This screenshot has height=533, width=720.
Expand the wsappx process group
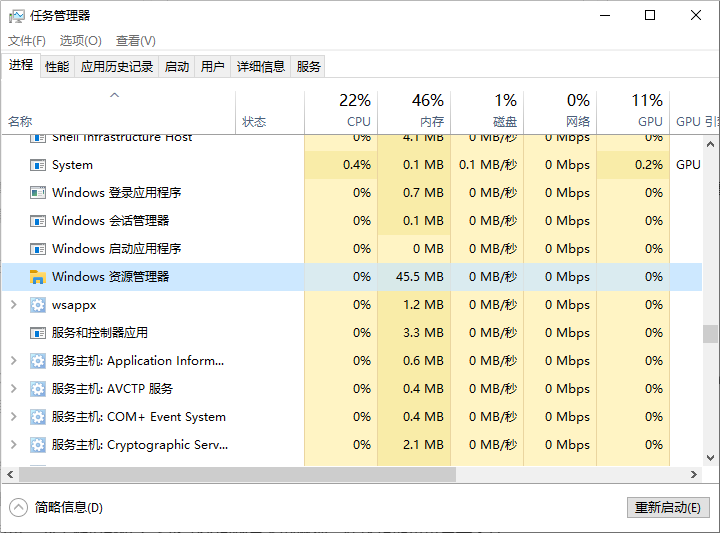tap(14, 304)
